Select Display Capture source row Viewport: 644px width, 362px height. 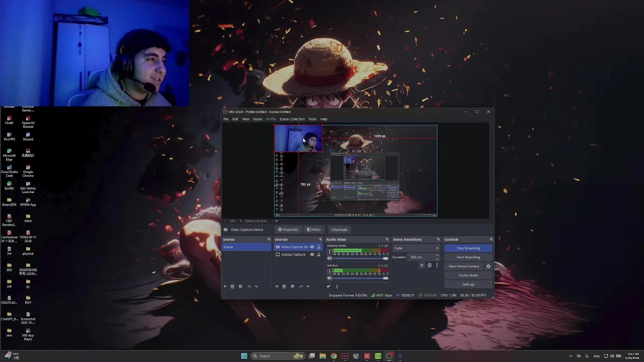point(298,254)
